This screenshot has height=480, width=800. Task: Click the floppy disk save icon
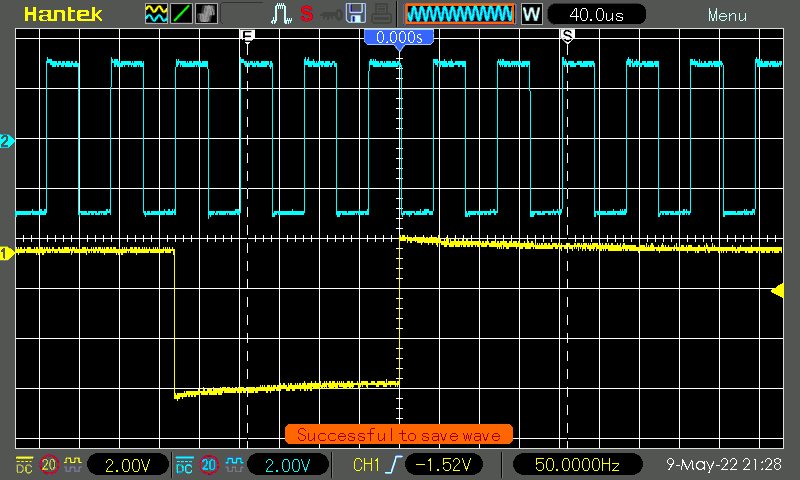354,14
